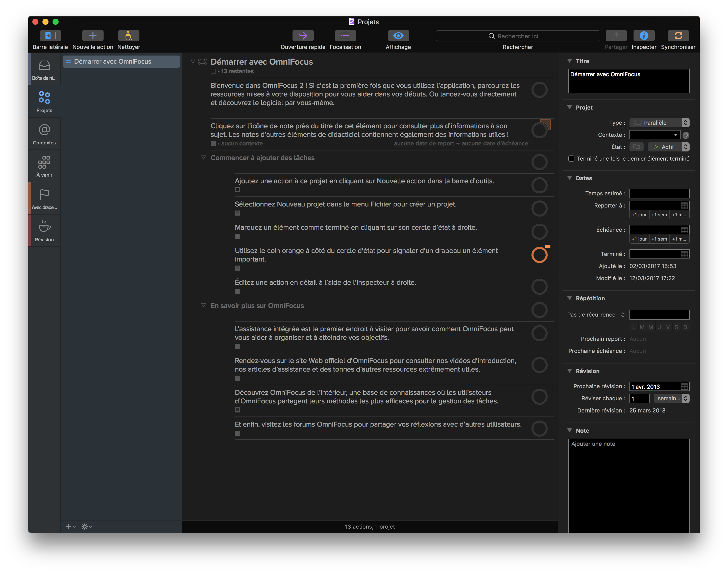Collapse the Projet inspector section
This screenshot has height=573, width=728.
pos(570,107)
